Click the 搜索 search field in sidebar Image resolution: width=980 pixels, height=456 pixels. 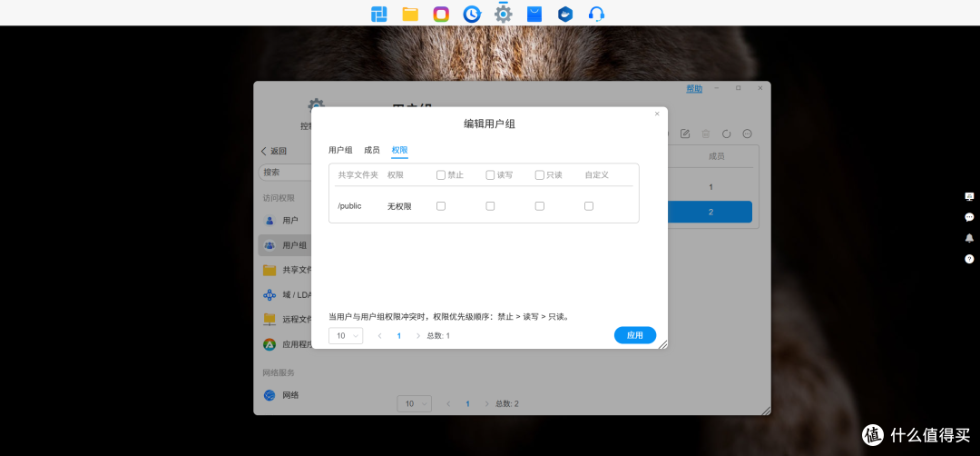click(x=285, y=172)
